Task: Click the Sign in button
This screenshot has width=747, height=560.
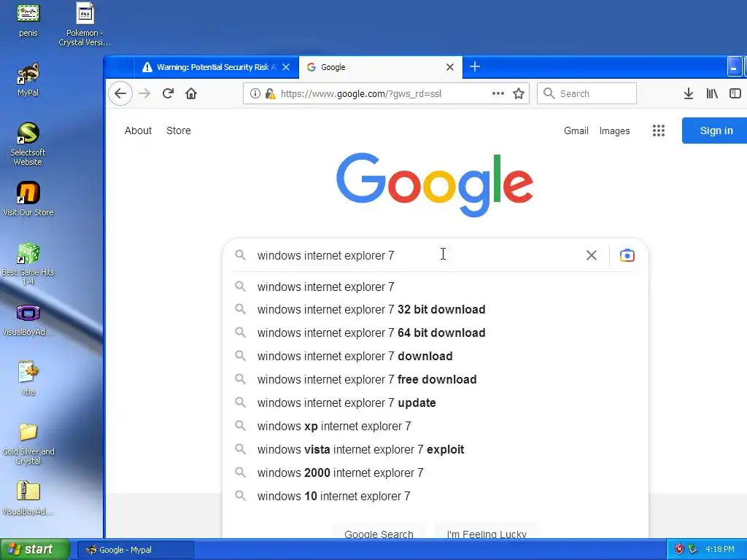Action: [x=716, y=131]
